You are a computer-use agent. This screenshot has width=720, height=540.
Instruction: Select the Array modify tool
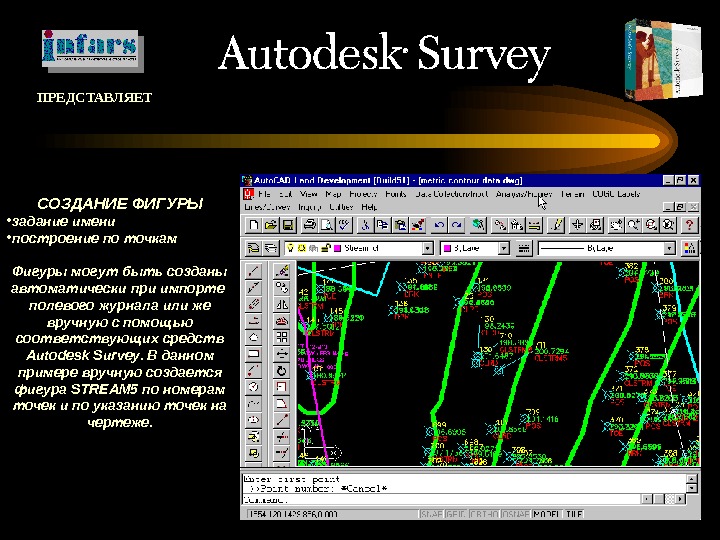pos(281,337)
